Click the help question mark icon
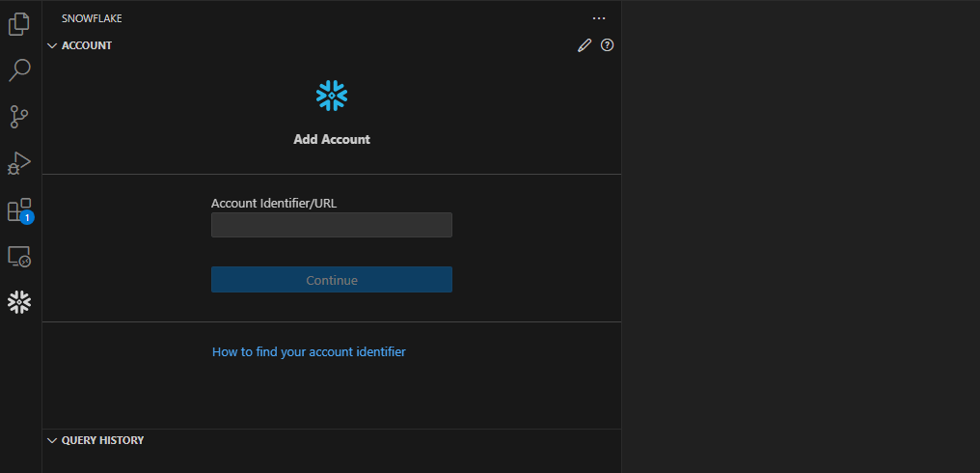This screenshot has width=980, height=473. [x=607, y=45]
